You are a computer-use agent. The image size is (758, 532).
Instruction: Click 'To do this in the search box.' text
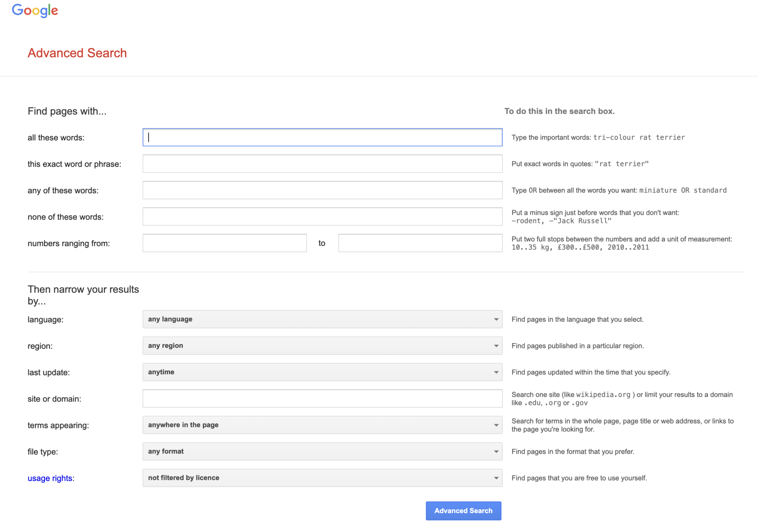560,111
